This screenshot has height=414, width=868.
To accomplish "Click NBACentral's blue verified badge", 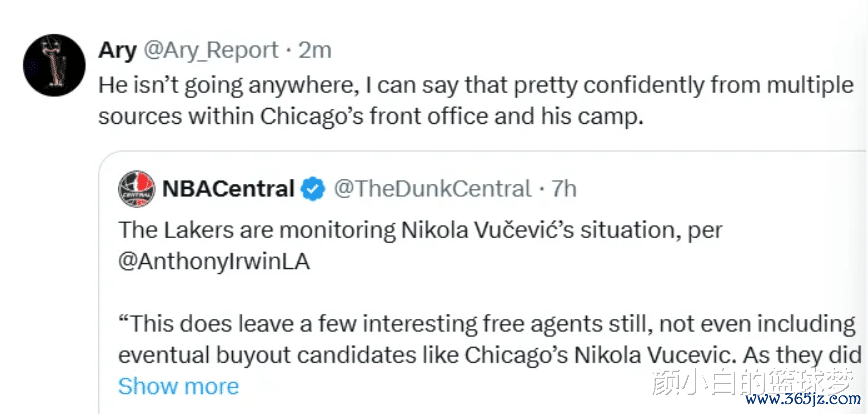I will (x=313, y=188).
